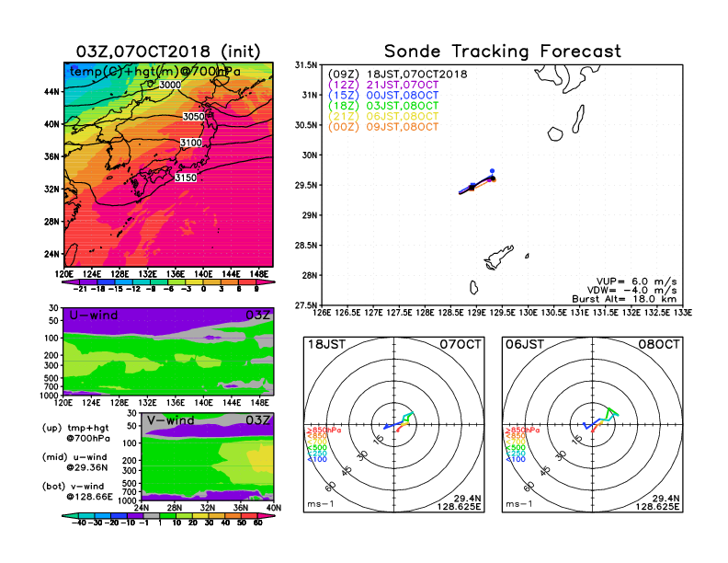Click "126E" on tracking map axis
728x563 pixels.
322,313
